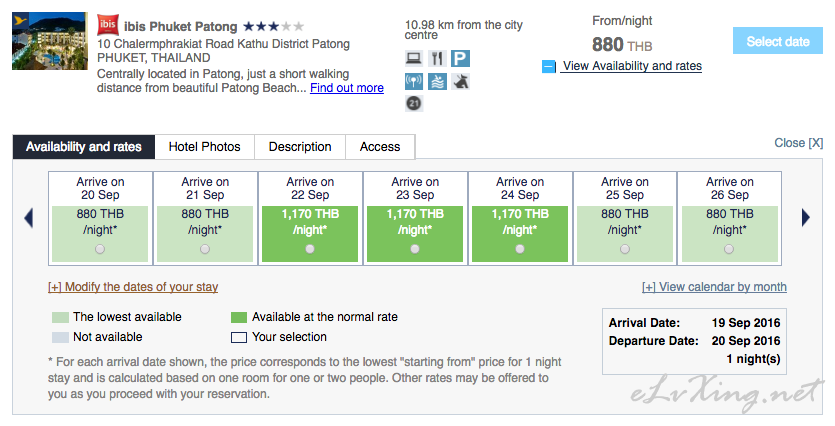The image size is (835, 426).
Task: Click the Select date button
Action: tap(777, 41)
